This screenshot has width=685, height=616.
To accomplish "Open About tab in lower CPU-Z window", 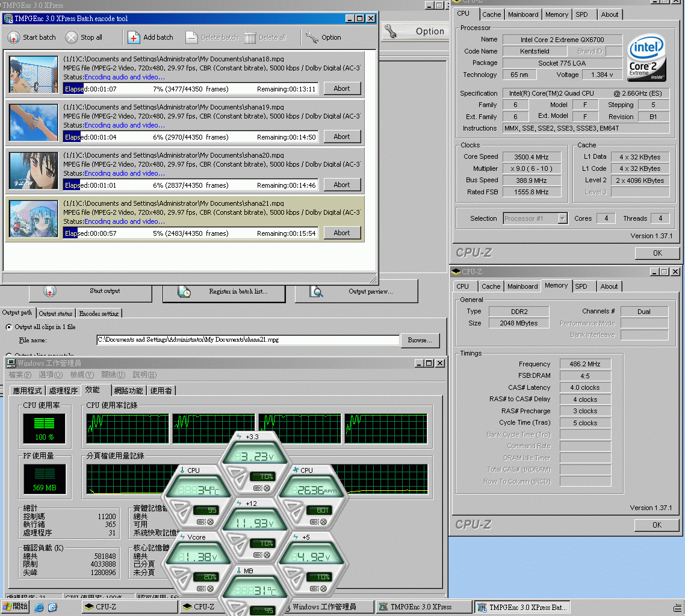I will click(609, 286).
